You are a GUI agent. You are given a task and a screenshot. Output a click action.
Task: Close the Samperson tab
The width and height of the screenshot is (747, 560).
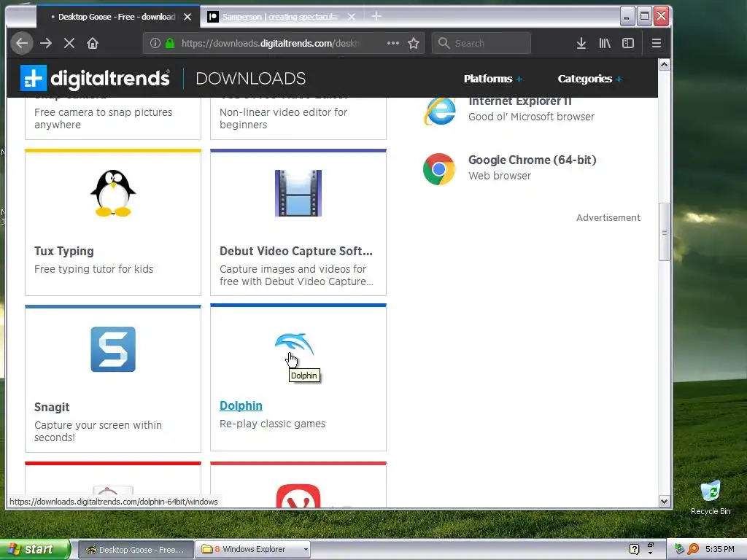[352, 17]
